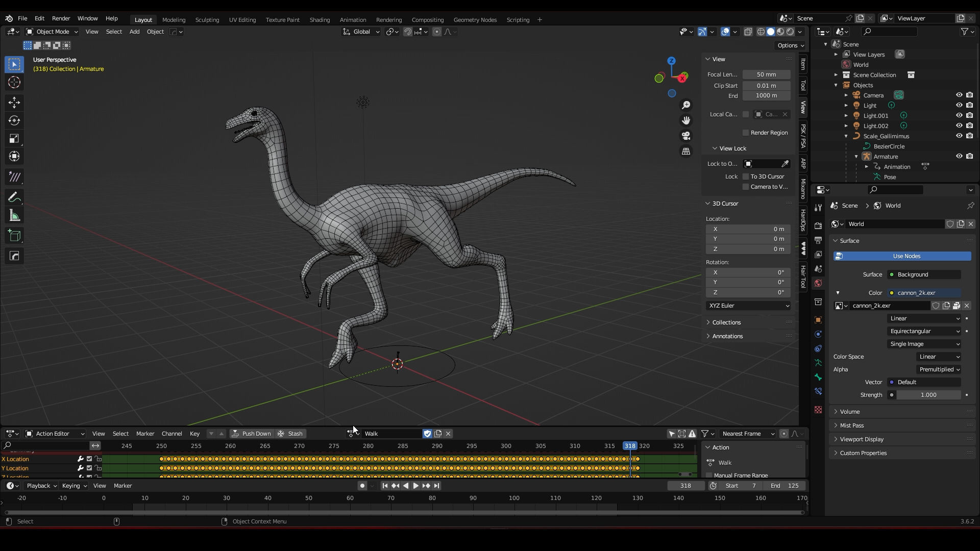The height and width of the screenshot is (551, 980).
Task: Switch to rendered viewport shading
Action: pos(790,32)
